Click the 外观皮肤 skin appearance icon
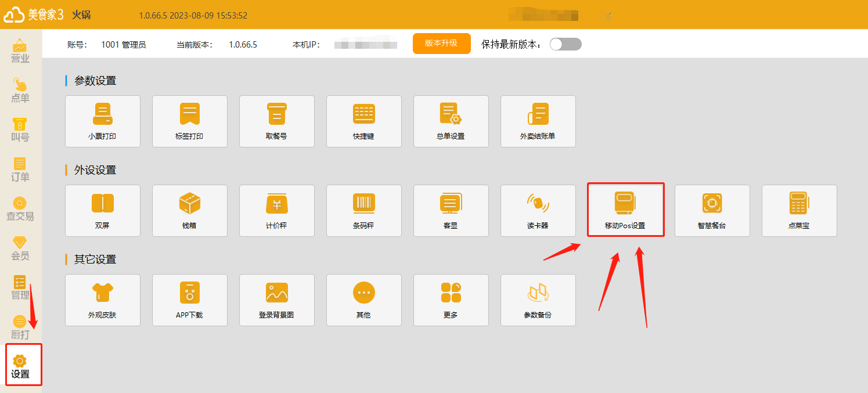This screenshot has width=868, height=393. pos(103,300)
